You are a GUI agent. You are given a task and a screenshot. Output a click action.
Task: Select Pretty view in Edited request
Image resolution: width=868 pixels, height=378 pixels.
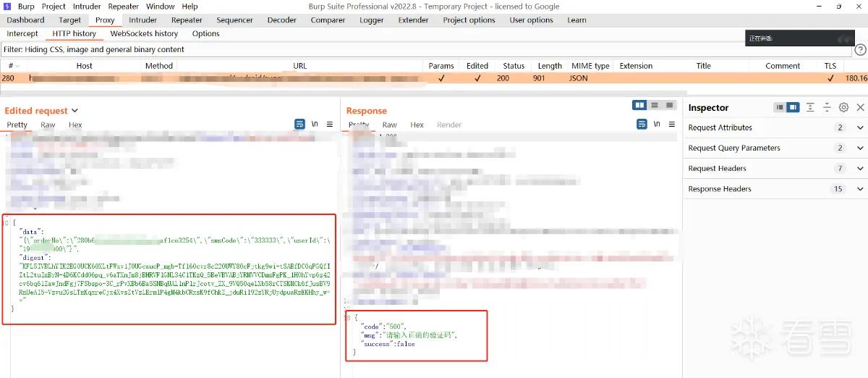point(17,125)
